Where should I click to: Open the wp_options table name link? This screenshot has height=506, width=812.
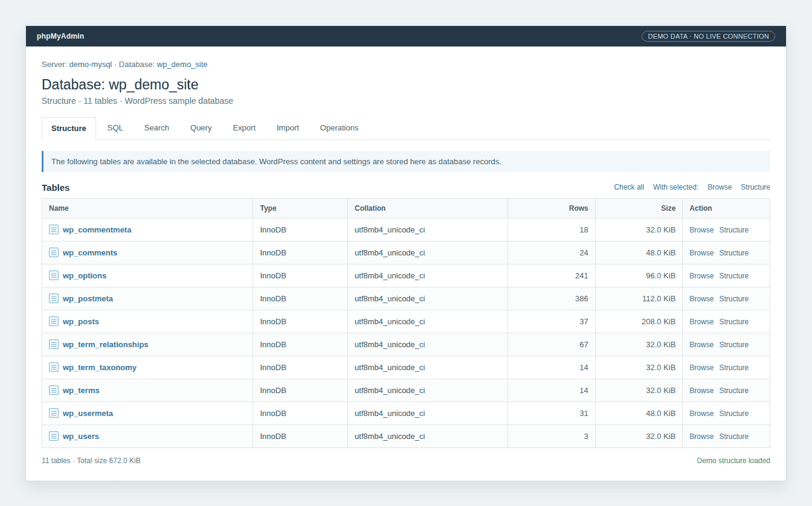point(85,275)
